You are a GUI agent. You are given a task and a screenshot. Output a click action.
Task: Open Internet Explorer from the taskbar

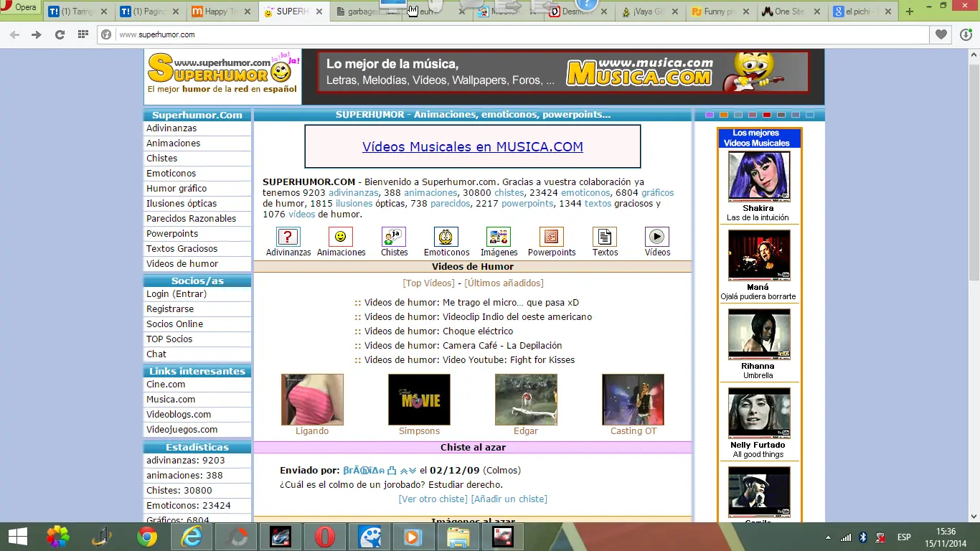click(192, 537)
